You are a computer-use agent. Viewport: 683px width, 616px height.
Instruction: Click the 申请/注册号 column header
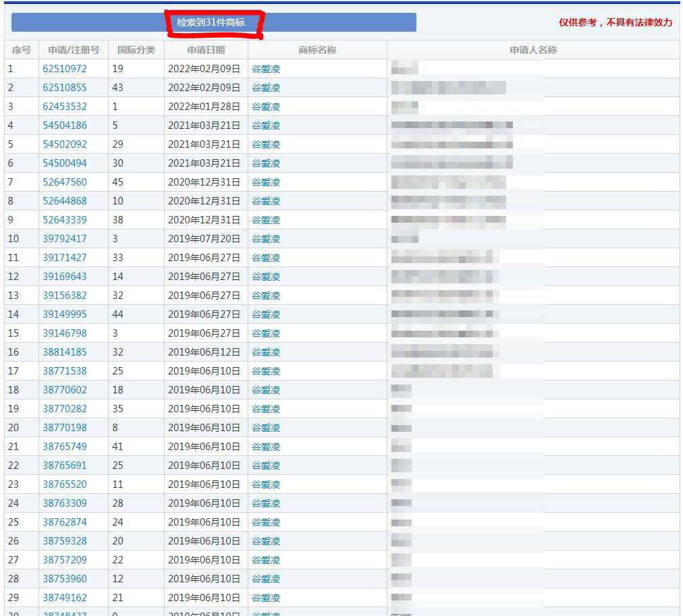[74, 50]
